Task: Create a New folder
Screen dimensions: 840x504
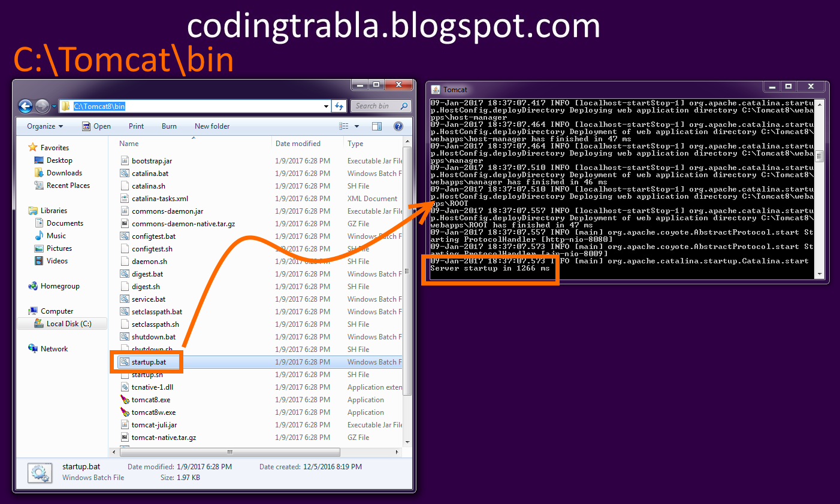Action: pyautogui.click(x=212, y=126)
